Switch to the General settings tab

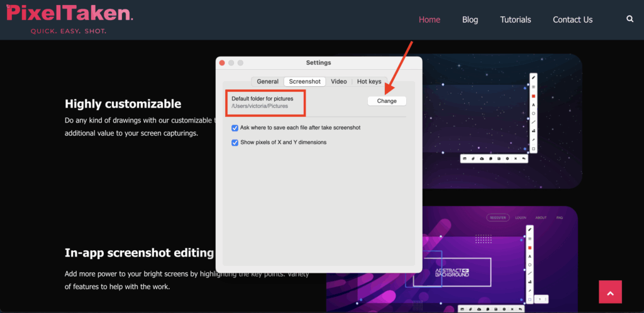tap(267, 82)
